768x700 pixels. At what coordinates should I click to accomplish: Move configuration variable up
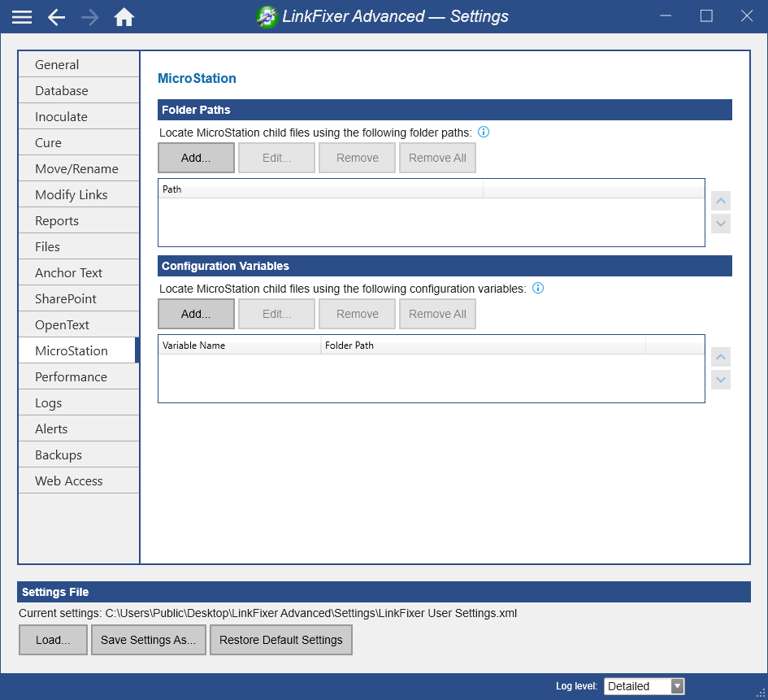721,357
